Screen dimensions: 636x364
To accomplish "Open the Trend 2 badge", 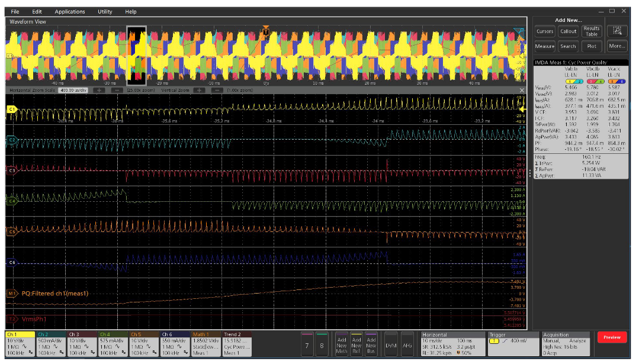I will coord(236,343).
